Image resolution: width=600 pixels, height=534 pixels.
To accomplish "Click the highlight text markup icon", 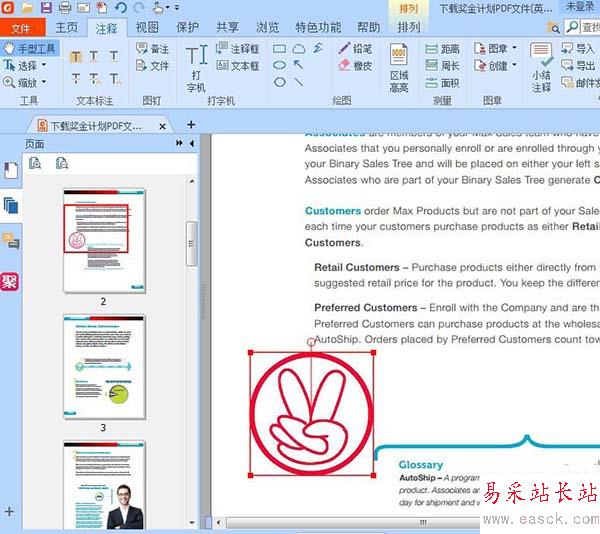I will tap(76, 57).
